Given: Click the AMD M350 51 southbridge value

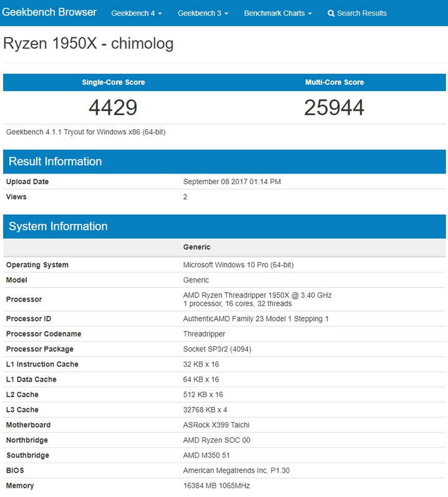Looking at the screenshot, I should 207,455.
